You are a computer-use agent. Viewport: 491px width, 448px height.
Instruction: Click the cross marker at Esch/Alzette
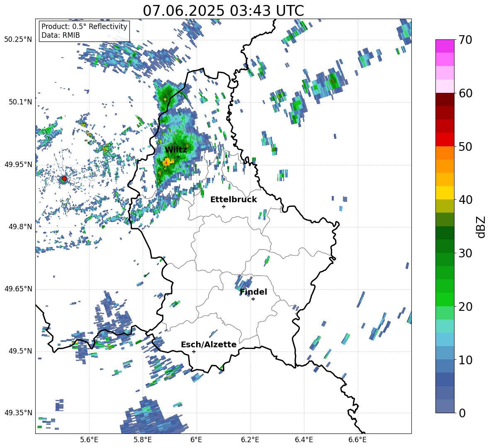point(194,351)
